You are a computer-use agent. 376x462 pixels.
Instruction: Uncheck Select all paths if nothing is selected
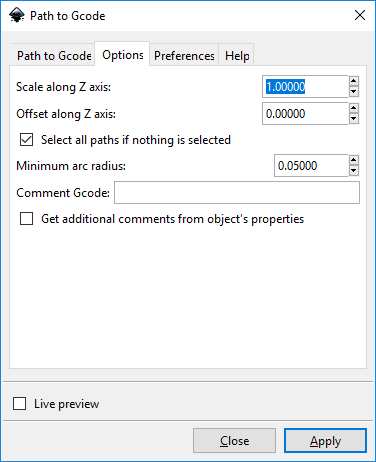pyautogui.click(x=26, y=140)
